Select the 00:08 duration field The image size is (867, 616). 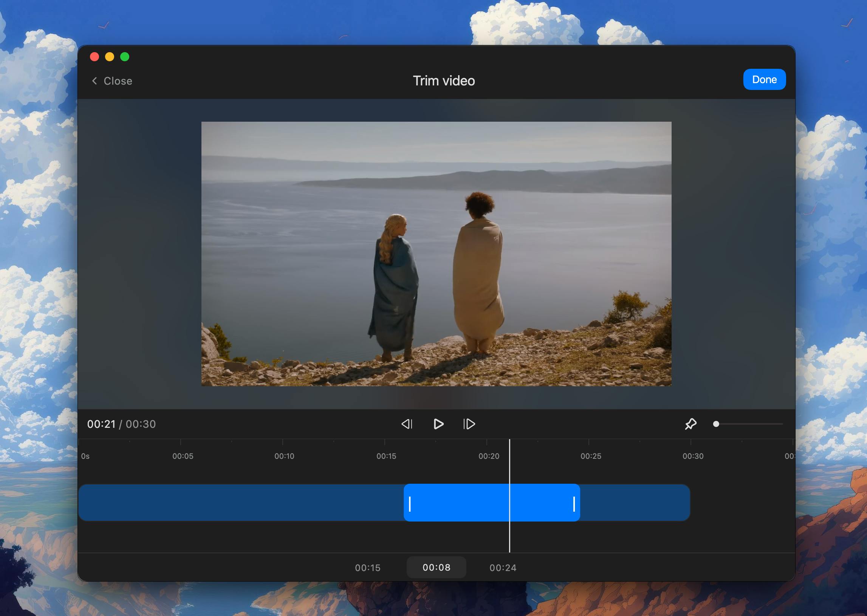click(437, 567)
